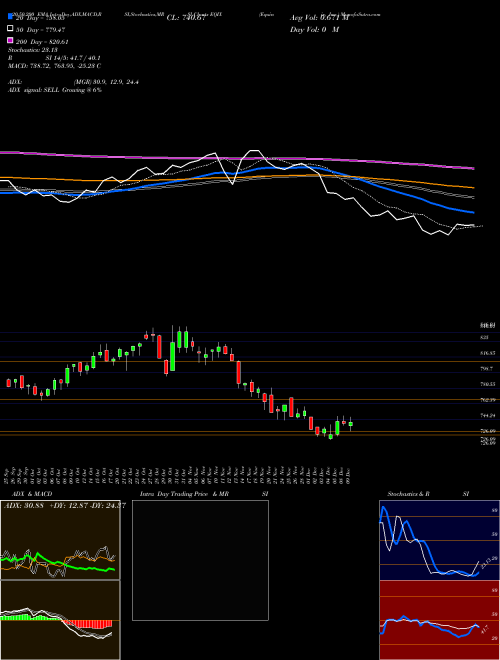Click the 780.55 price axis label

[x=488, y=384]
